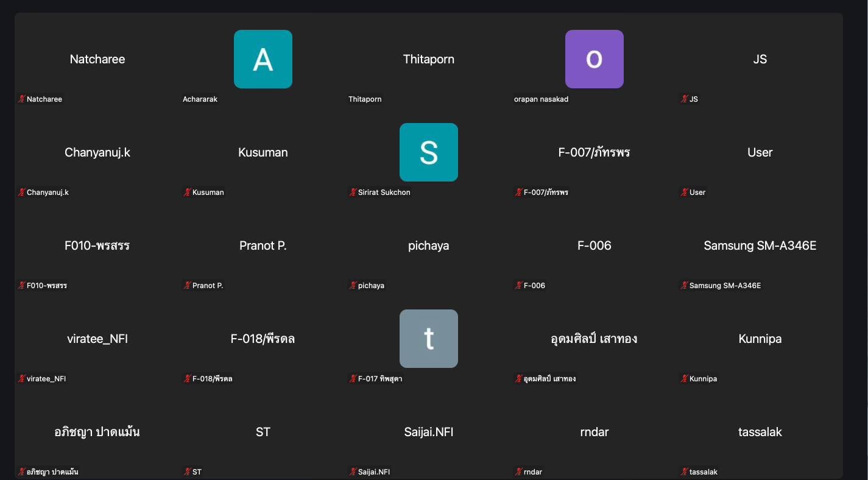Click the muted mic icon beside tassalak
This screenshot has height=480, width=868.
pyautogui.click(x=684, y=471)
